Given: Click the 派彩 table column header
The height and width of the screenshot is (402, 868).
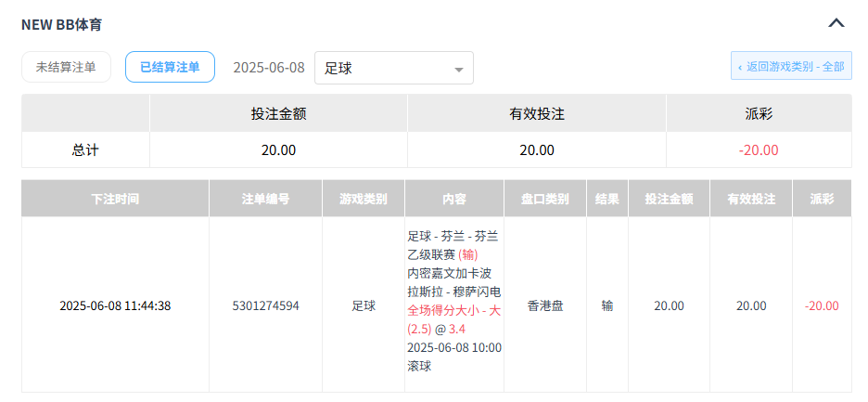Looking at the screenshot, I should click(822, 199).
